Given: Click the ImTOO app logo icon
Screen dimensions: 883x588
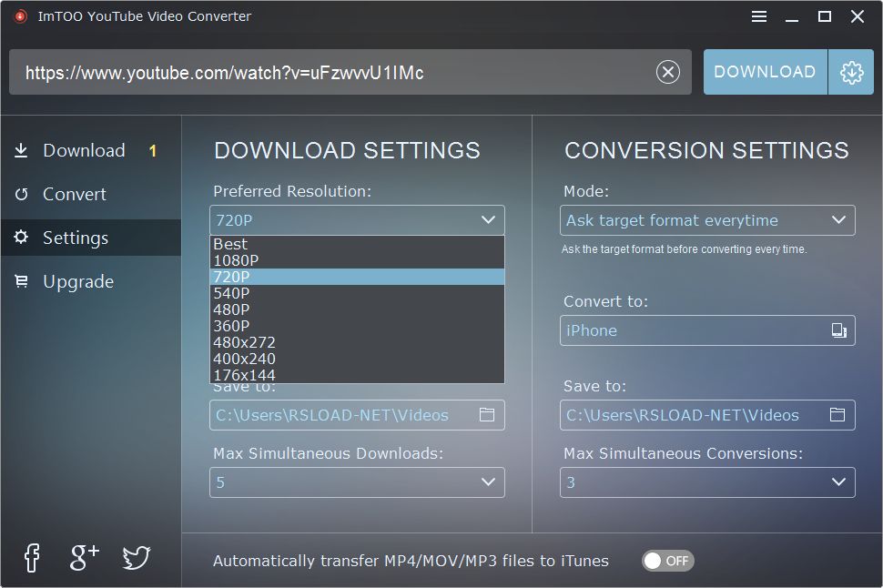Looking at the screenshot, I should [20, 16].
